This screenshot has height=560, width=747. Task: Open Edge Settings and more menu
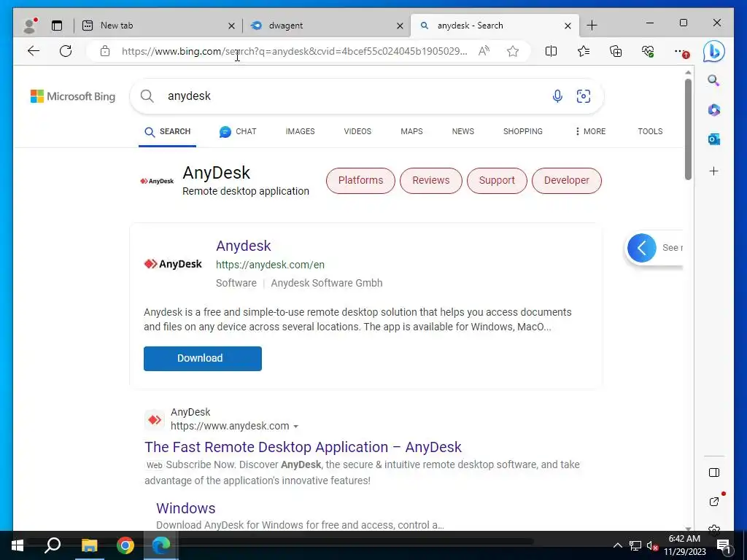pyautogui.click(x=681, y=51)
